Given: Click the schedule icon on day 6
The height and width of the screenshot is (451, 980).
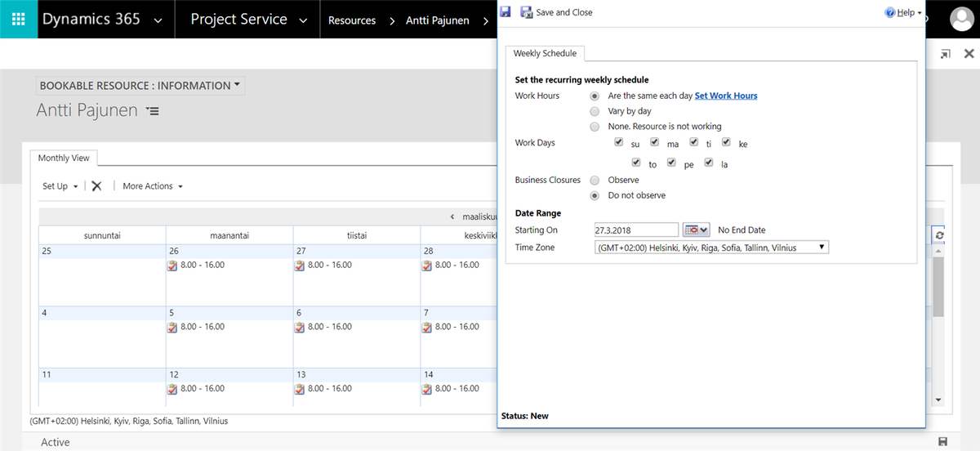Looking at the screenshot, I should [300, 327].
